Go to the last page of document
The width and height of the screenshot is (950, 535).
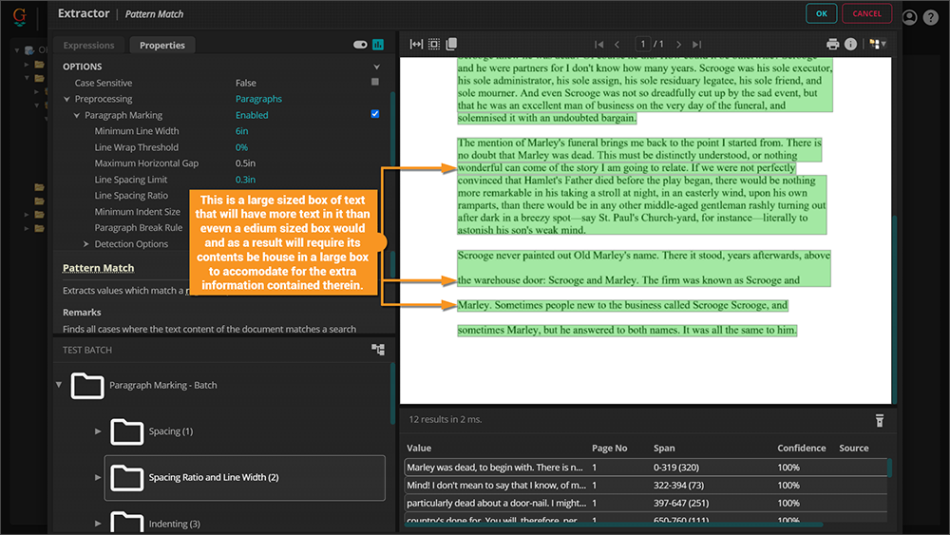[697, 44]
